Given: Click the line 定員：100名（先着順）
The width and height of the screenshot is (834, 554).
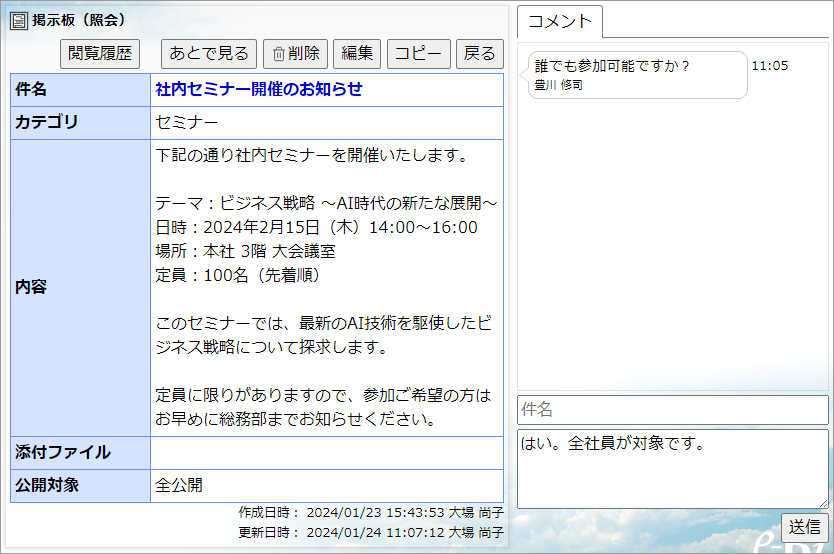Looking at the screenshot, I should [239, 275].
